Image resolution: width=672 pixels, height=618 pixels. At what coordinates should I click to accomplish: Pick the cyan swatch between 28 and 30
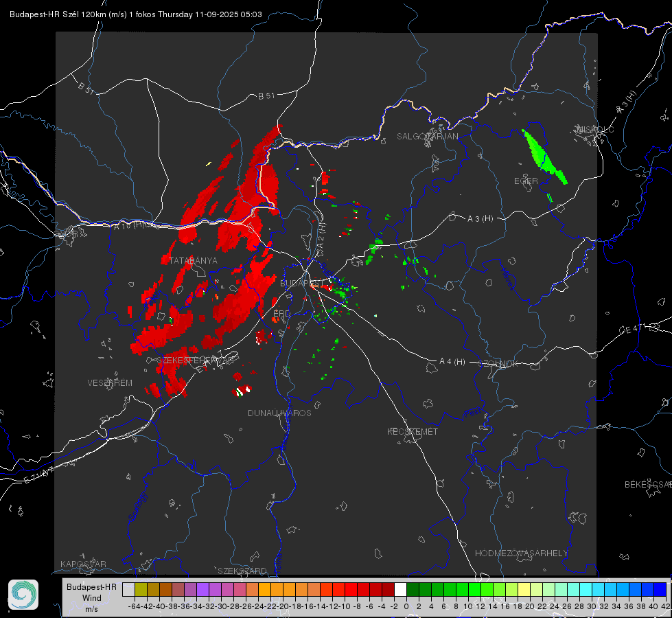[x=586, y=589]
